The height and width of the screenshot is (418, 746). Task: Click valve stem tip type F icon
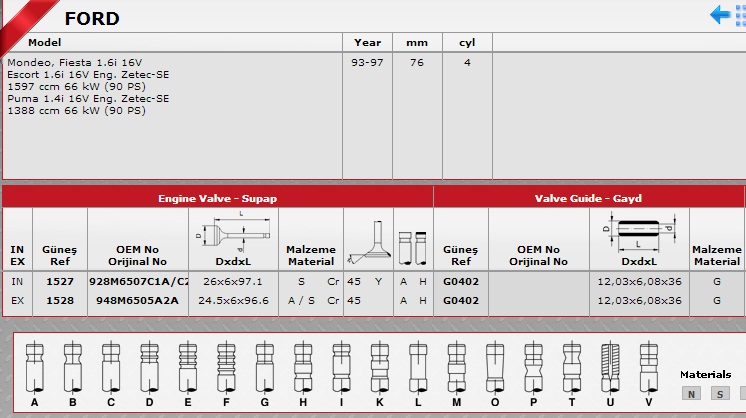coord(226,367)
